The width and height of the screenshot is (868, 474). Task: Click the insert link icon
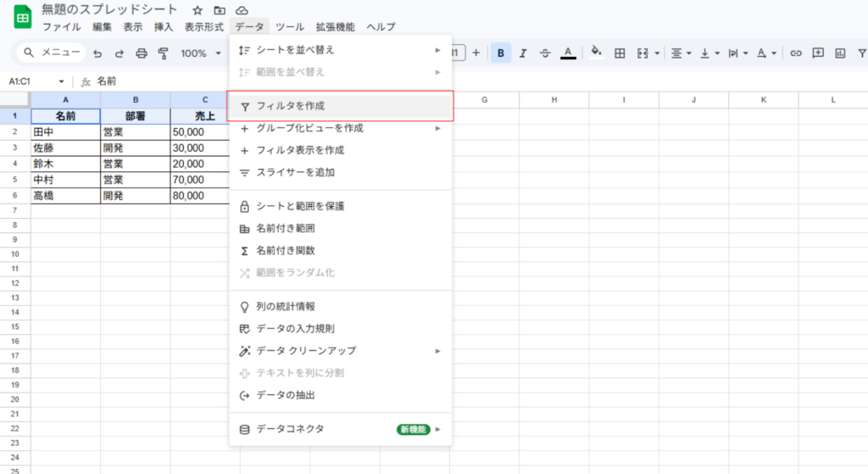pyautogui.click(x=795, y=53)
